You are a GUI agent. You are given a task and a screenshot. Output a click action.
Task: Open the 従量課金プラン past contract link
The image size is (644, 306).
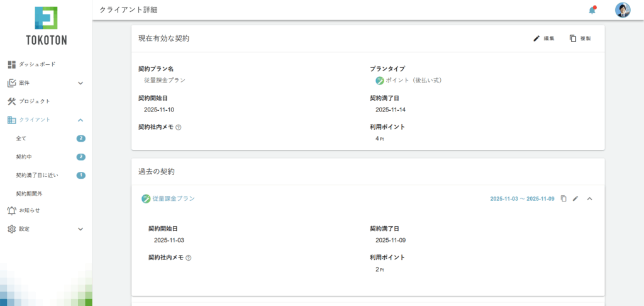coord(174,198)
